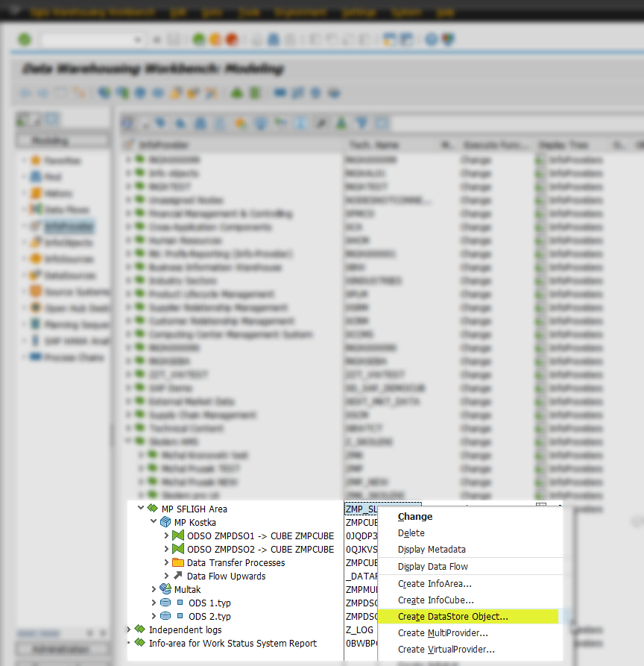Viewport: 644px width, 666px height.
Task: Click the Data Flow Upwards arrow icon
Action: 177,577
